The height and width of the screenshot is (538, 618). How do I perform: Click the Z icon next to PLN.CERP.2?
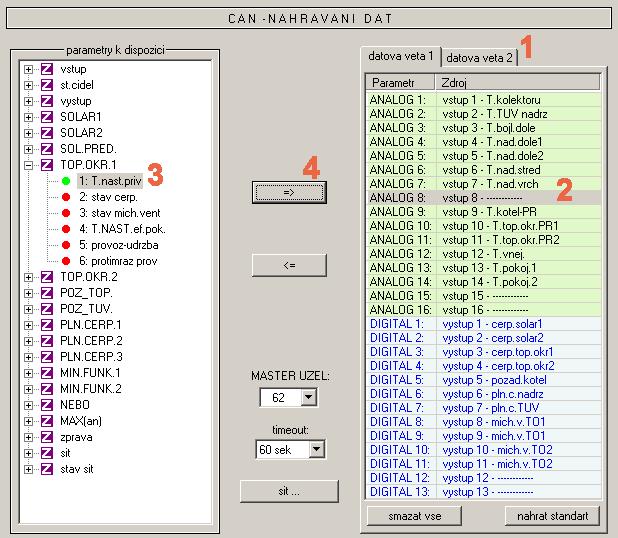pos(47,341)
